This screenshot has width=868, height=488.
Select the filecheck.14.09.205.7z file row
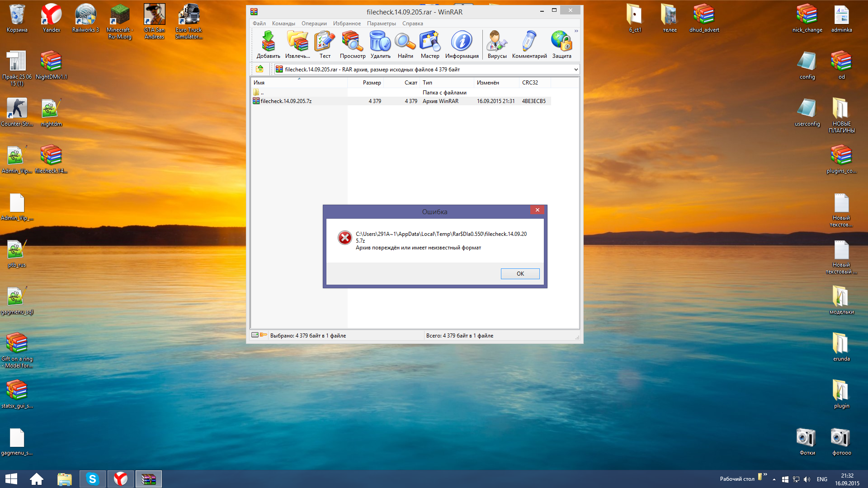(x=401, y=101)
